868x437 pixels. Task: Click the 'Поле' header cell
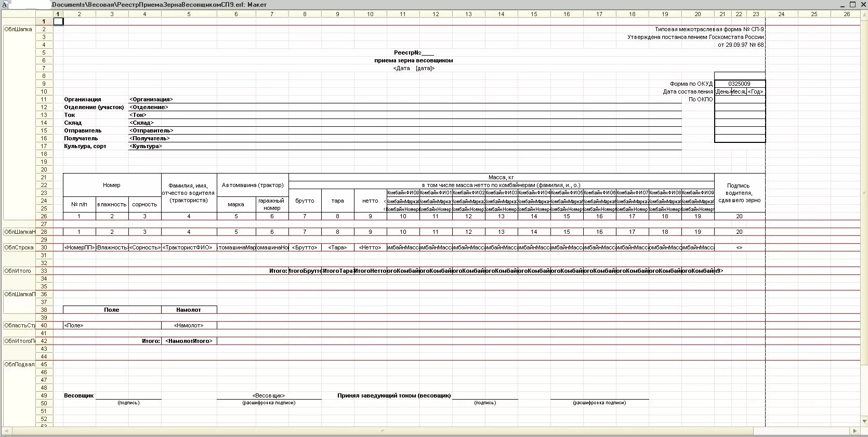pyautogui.click(x=112, y=310)
